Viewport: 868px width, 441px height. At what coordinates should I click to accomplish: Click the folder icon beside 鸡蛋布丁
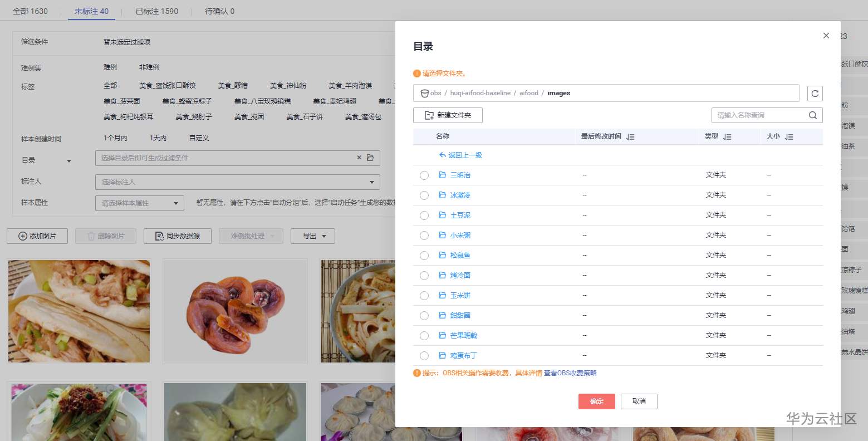443,355
